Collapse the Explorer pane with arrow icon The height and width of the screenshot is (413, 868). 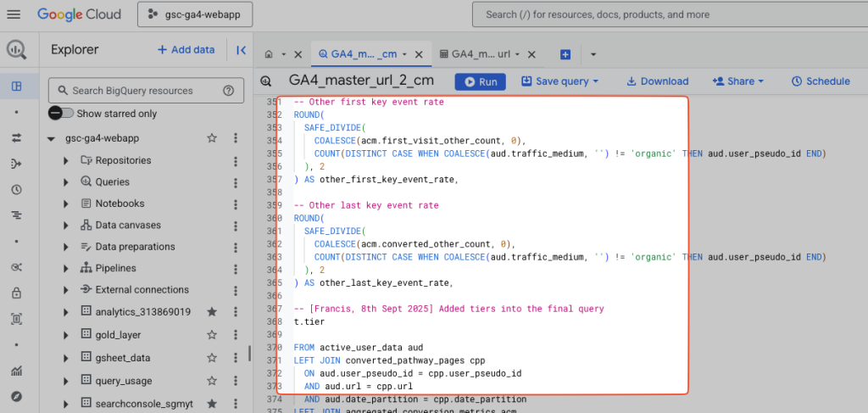tap(241, 50)
